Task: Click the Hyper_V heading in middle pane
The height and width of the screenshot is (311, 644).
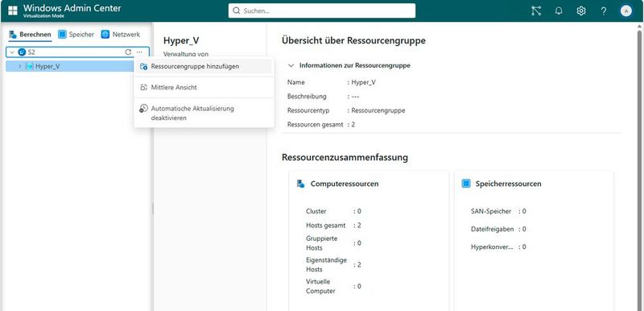Action: coord(181,40)
